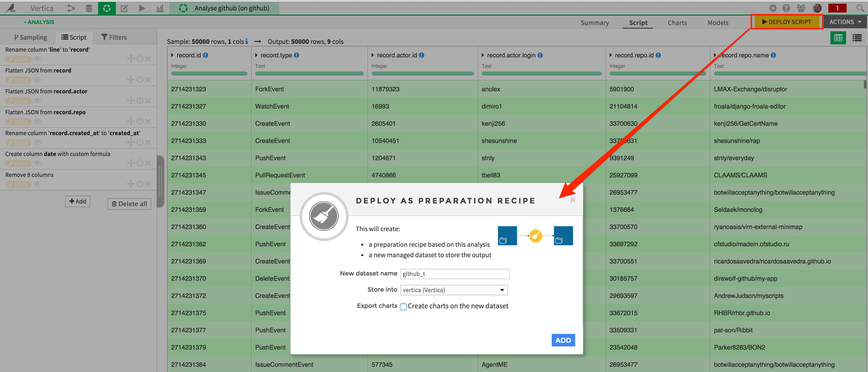Delete the 'Remove 9 columns' step
Viewport: 868px width, 372px height.
148,184
